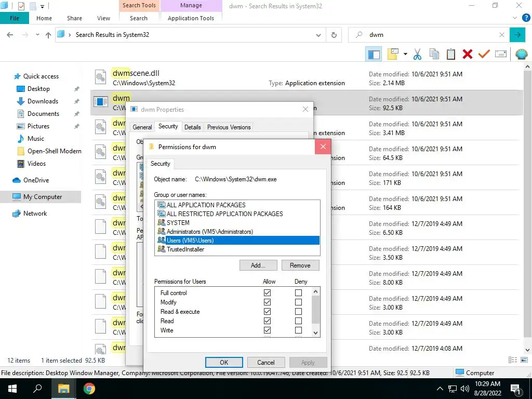Click the explorer Help question mark icon

pos(526,18)
